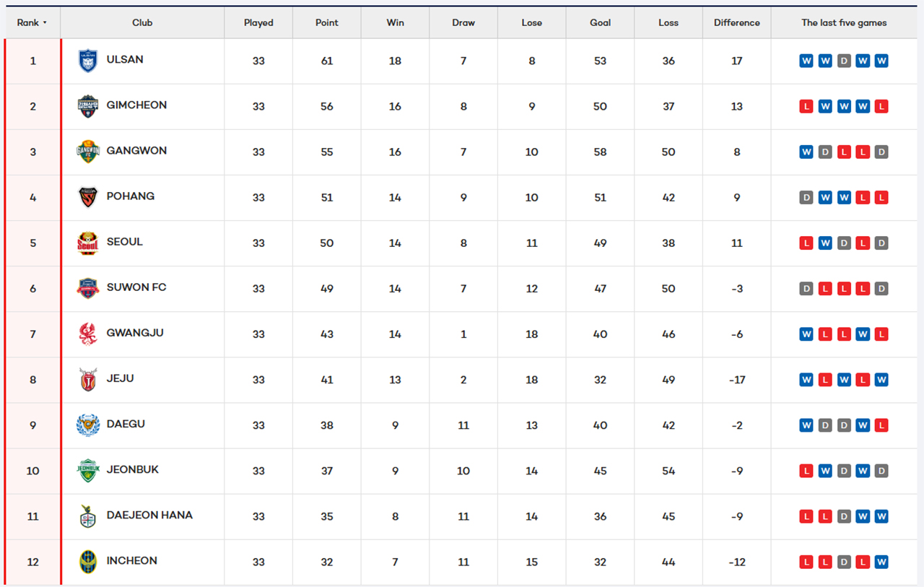
Task: Click the Point column header
Action: click(327, 23)
